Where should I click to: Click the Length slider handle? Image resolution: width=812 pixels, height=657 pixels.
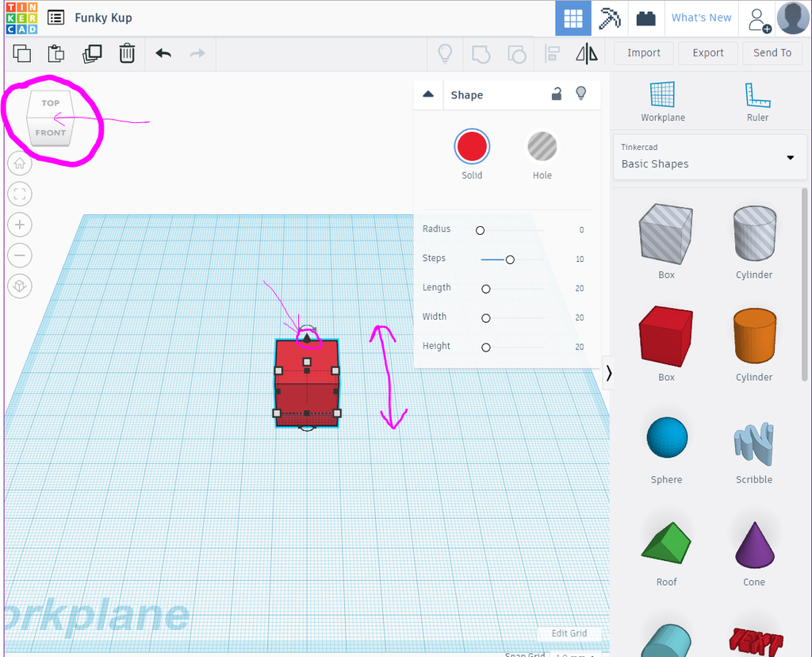click(x=486, y=289)
